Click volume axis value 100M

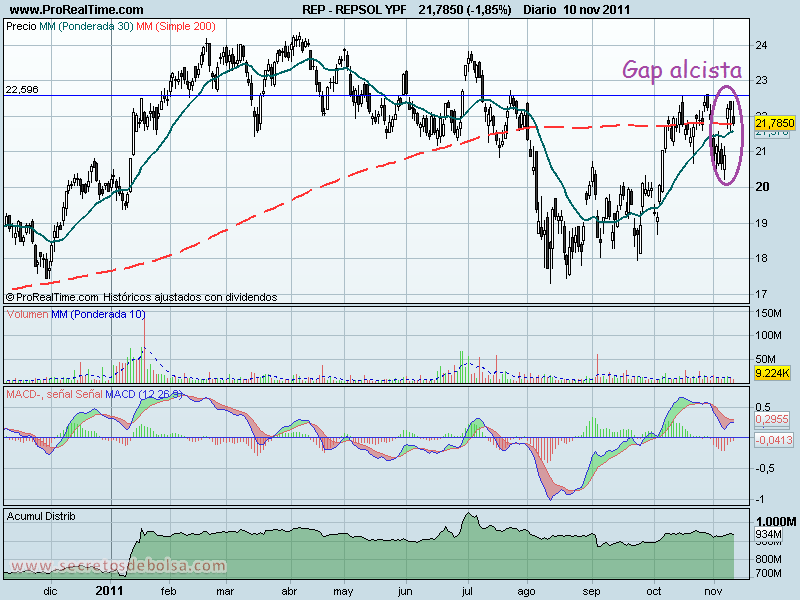[768, 335]
